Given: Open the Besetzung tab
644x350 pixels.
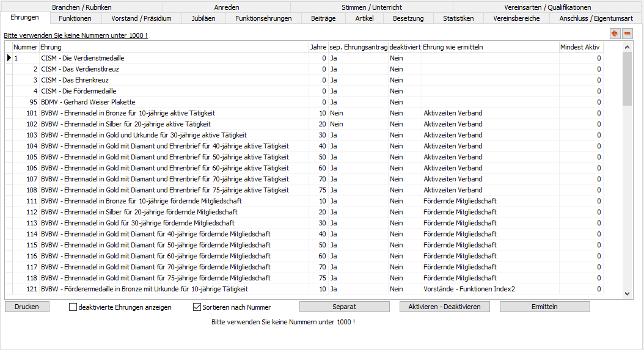Looking at the screenshot, I should 408,18.
